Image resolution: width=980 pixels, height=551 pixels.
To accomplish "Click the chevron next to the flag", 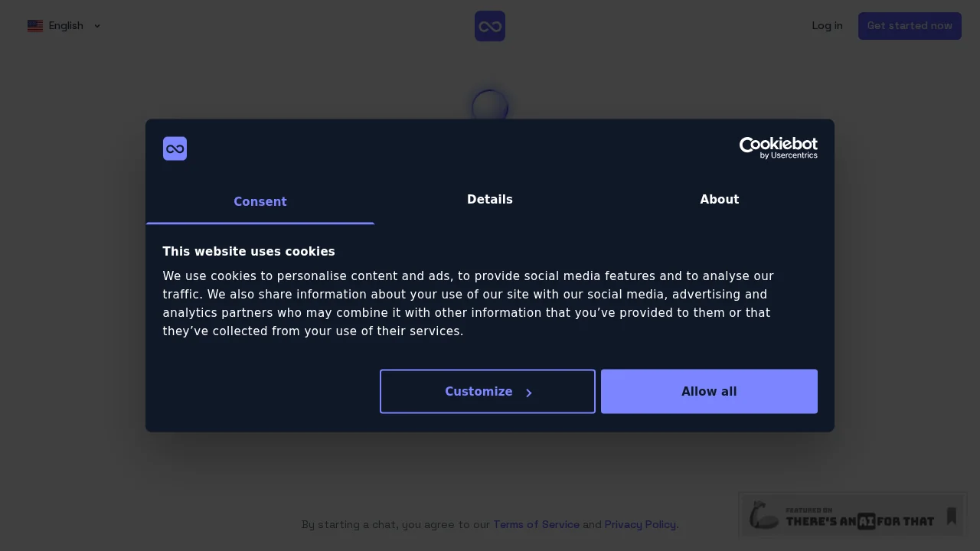I will [x=97, y=25].
